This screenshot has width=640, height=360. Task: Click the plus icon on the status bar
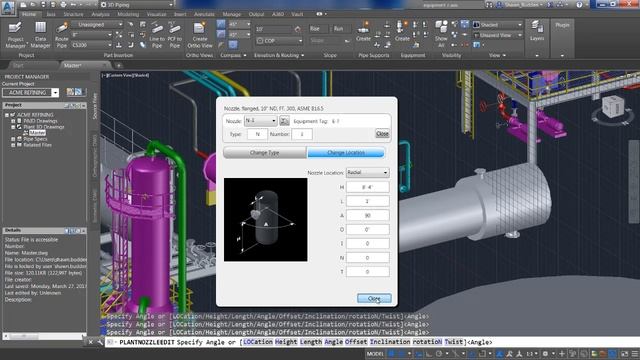[562, 353]
